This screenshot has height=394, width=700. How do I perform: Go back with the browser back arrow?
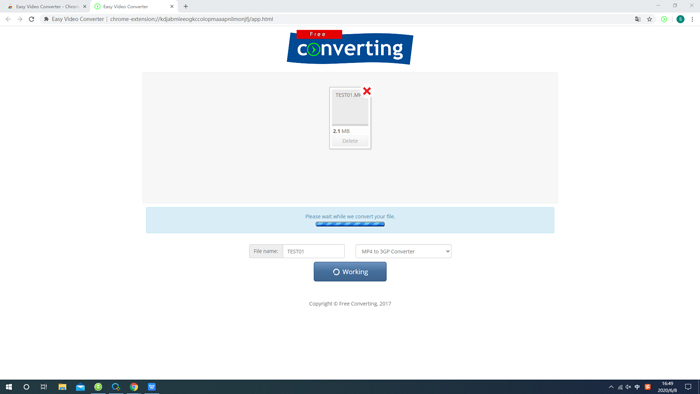pyautogui.click(x=8, y=19)
